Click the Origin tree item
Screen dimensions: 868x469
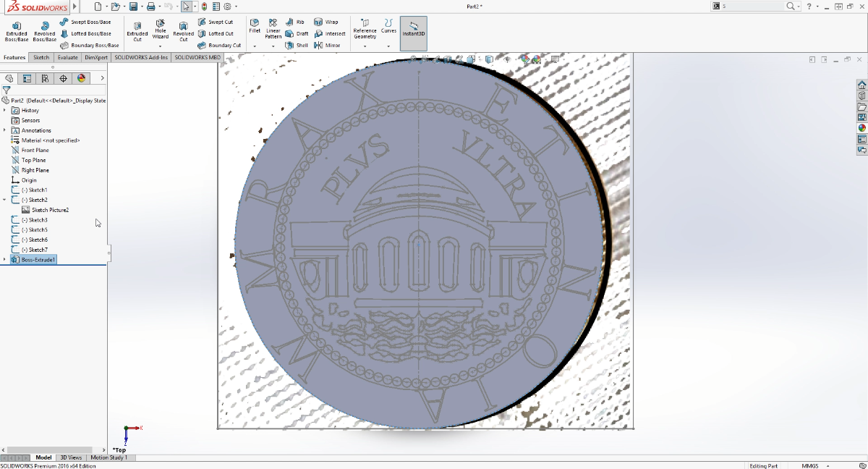(24, 180)
